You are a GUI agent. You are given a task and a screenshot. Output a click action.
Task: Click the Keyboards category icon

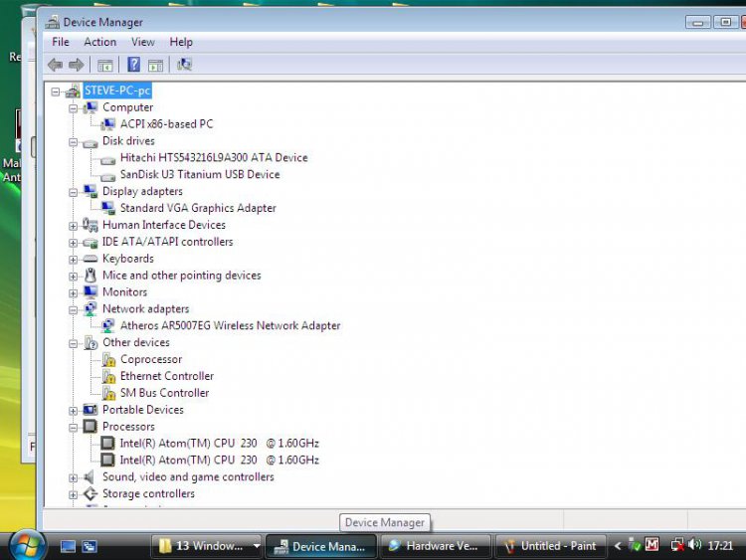pyautogui.click(x=90, y=259)
